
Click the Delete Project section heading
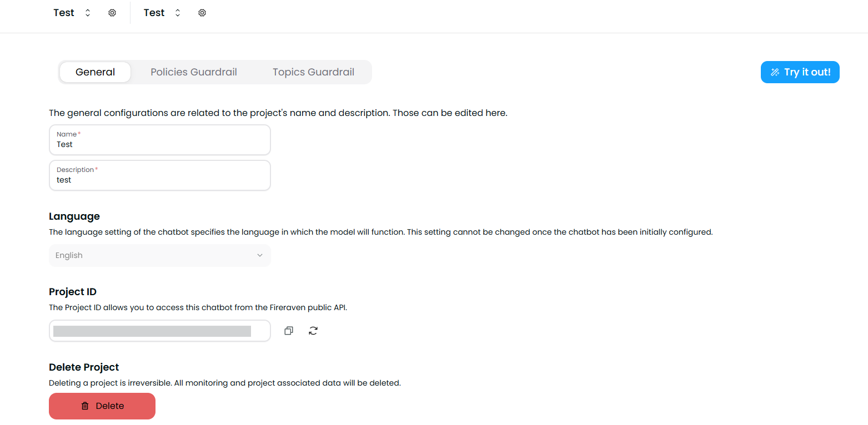point(84,367)
